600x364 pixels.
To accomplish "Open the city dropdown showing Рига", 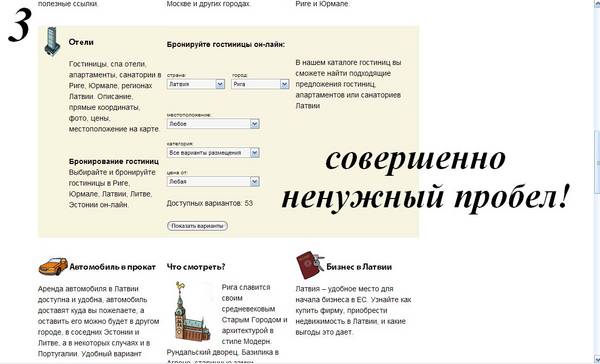I will click(260, 84).
